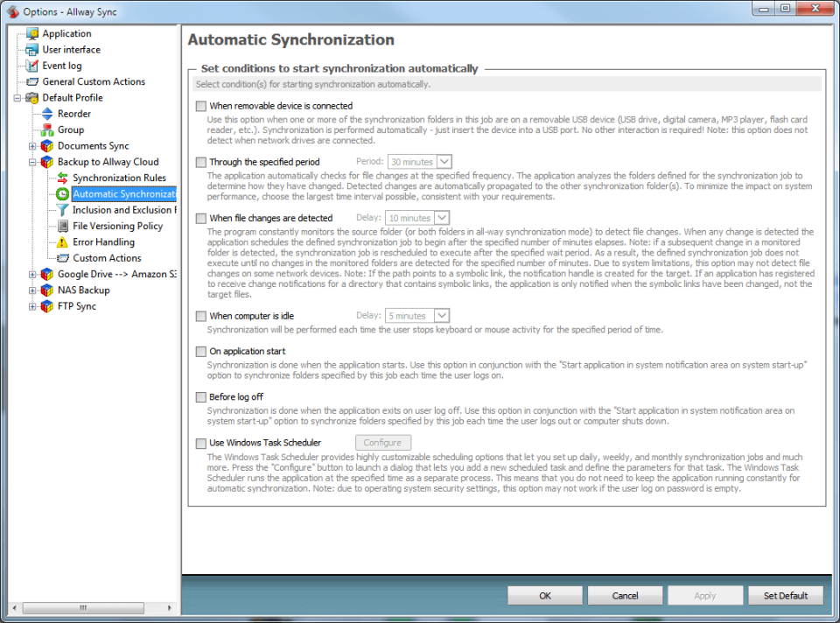The image size is (840, 623).
Task: Click the Configure button
Action: click(x=383, y=443)
